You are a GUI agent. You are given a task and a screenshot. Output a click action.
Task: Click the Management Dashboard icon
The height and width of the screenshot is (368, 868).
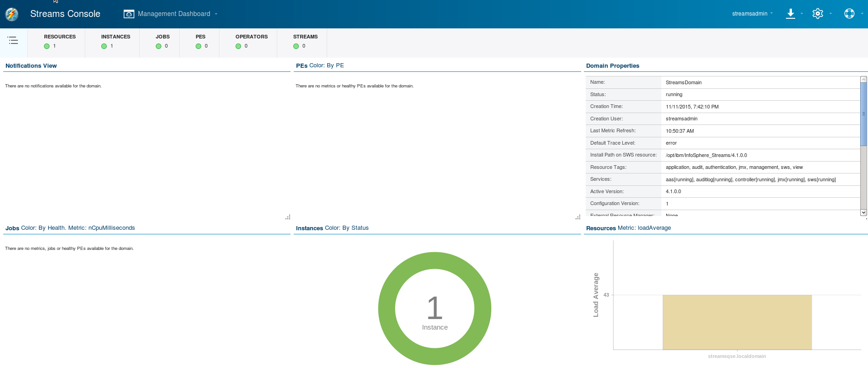129,14
